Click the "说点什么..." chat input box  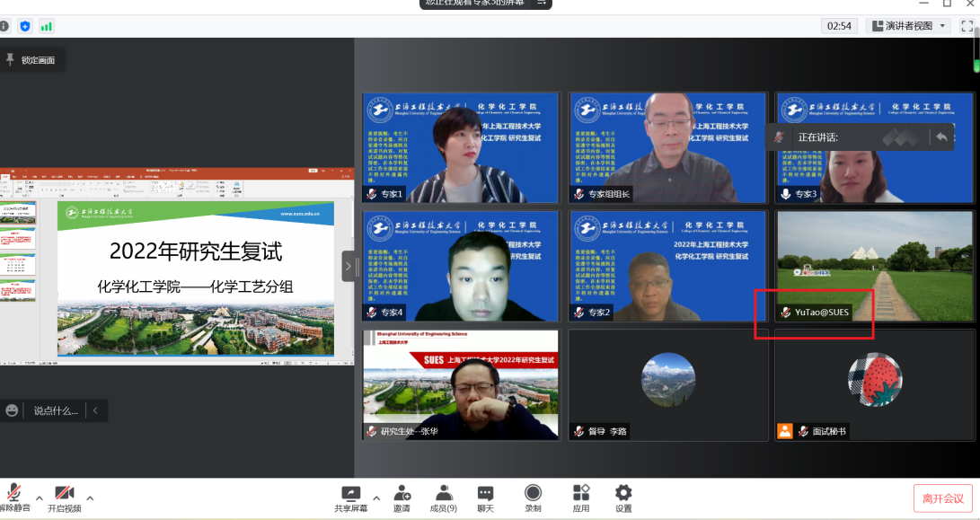click(56, 410)
